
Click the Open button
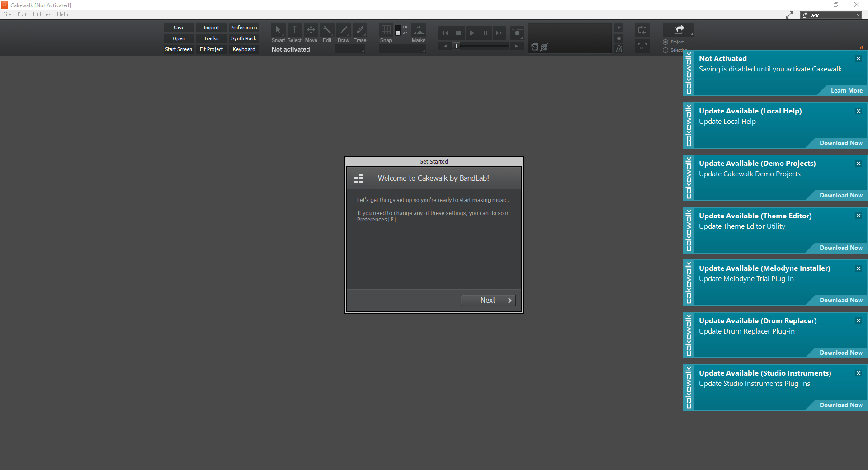click(x=179, y=38)
